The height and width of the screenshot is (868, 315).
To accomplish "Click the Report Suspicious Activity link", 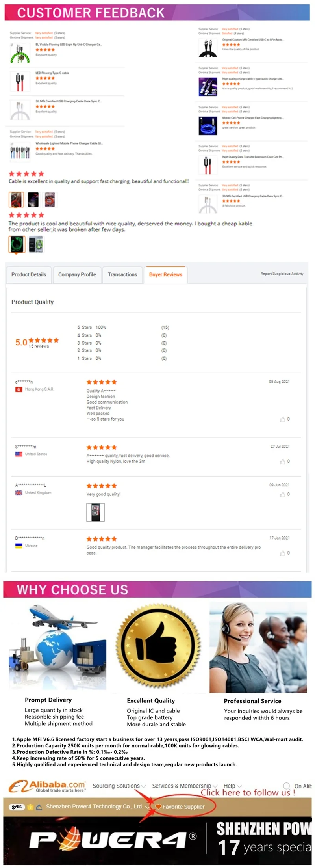I will coord(282,274).
